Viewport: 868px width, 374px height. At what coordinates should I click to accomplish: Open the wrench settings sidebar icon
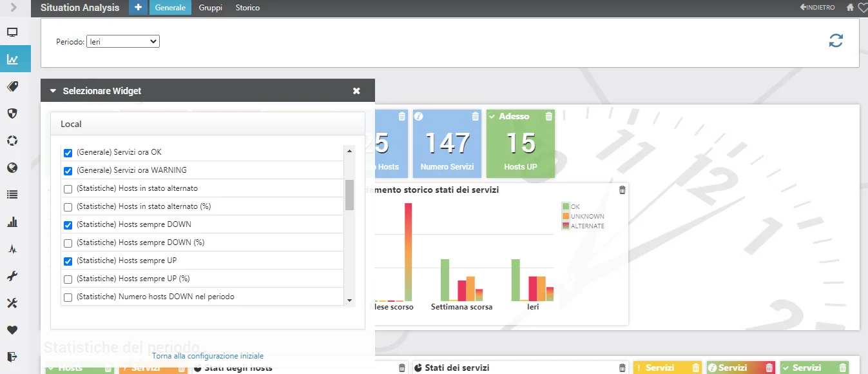(x=12, y=276)
